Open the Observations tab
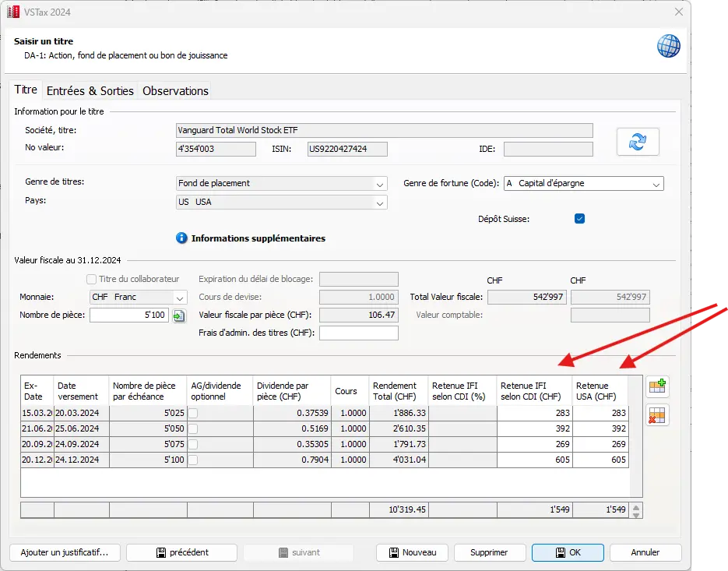The image size is (728, 571). [x=175, y=90]
